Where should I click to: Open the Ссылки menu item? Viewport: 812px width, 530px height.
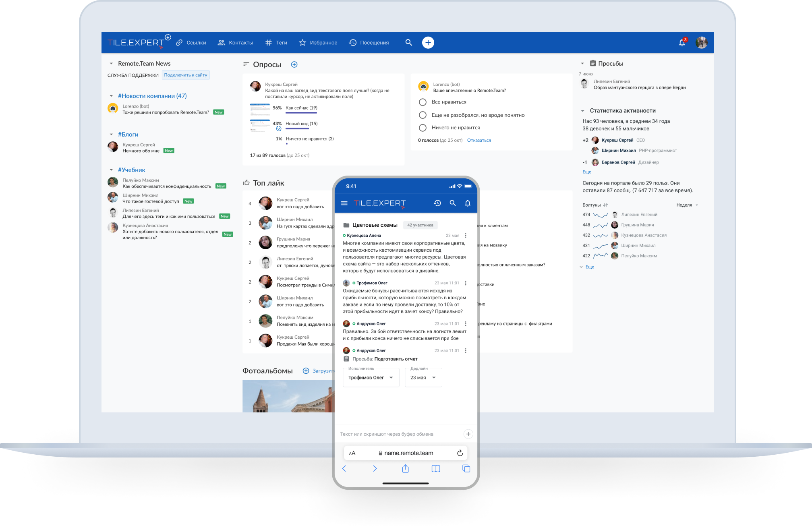coord(197,42)
